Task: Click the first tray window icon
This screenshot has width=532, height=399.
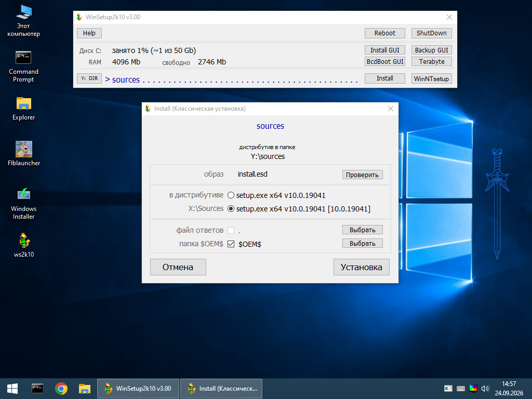Action: pos(448,389)
